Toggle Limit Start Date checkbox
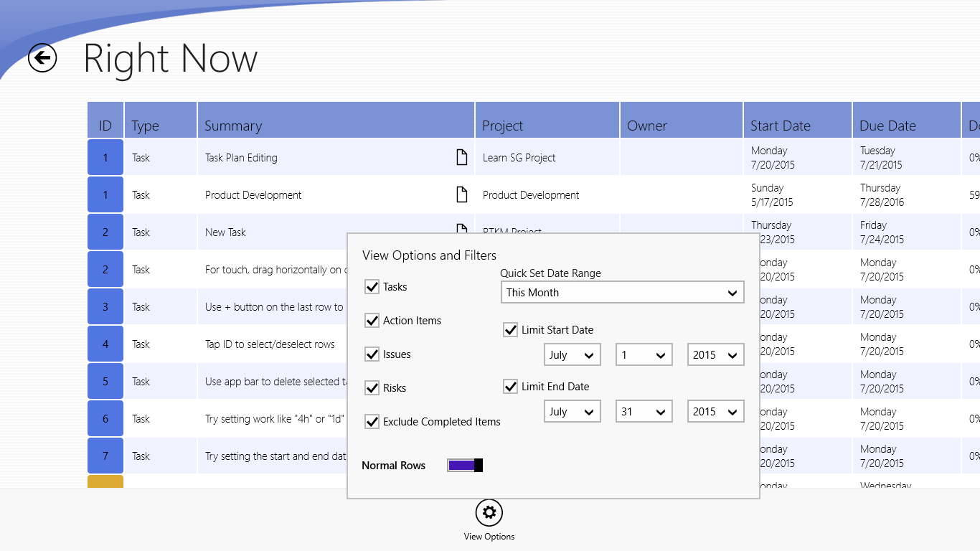This screenshot has width=980, height=551. click(x=510, y=330)
